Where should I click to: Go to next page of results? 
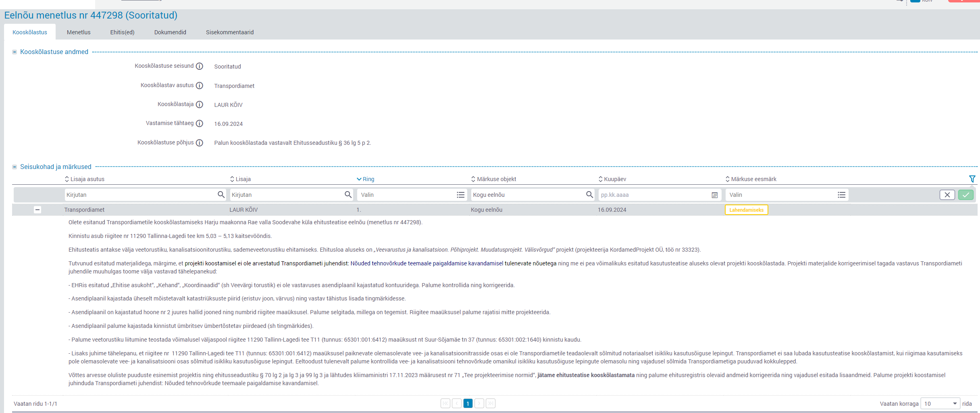click(479, 403)
